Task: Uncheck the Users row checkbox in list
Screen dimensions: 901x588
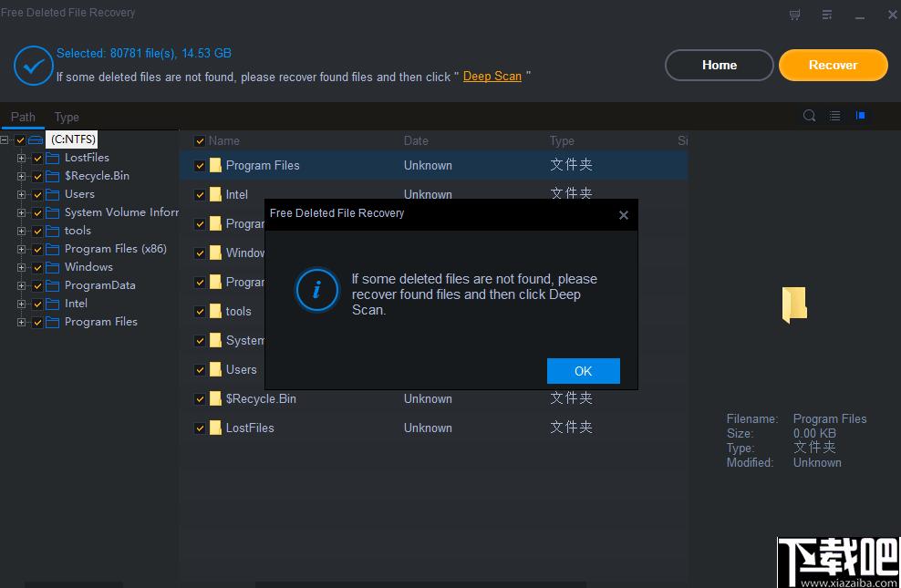Action: click(x=200, y=370)
